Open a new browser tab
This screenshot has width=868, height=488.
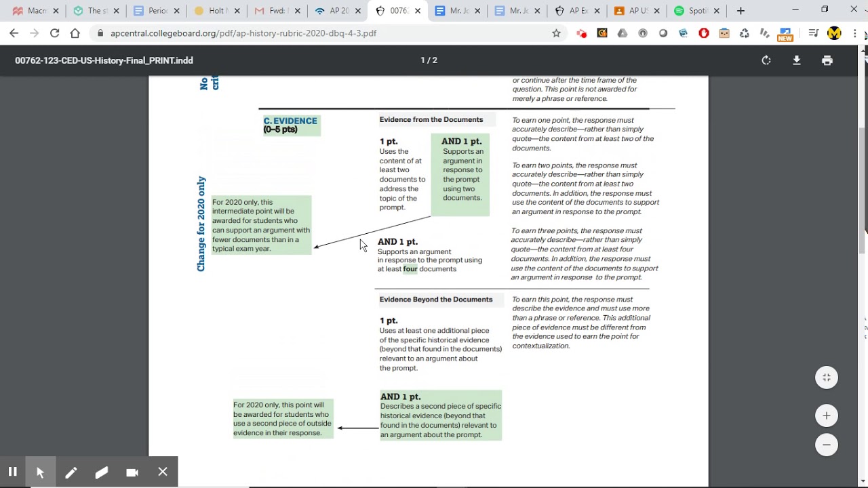coord(741,11)
